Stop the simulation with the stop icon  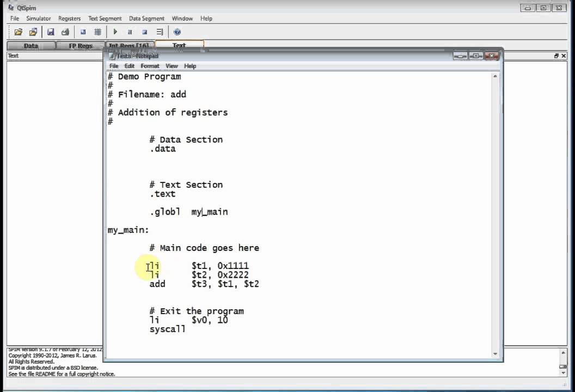[145, 32]
